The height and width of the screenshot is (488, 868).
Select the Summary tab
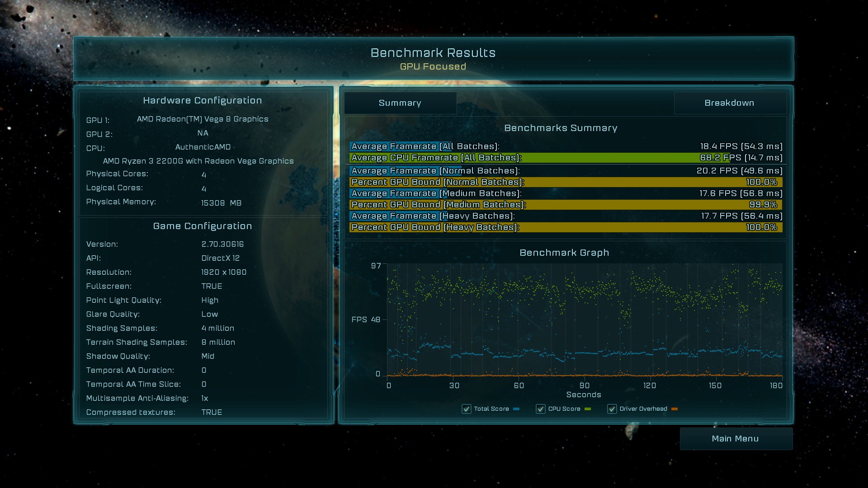point(400,103)
